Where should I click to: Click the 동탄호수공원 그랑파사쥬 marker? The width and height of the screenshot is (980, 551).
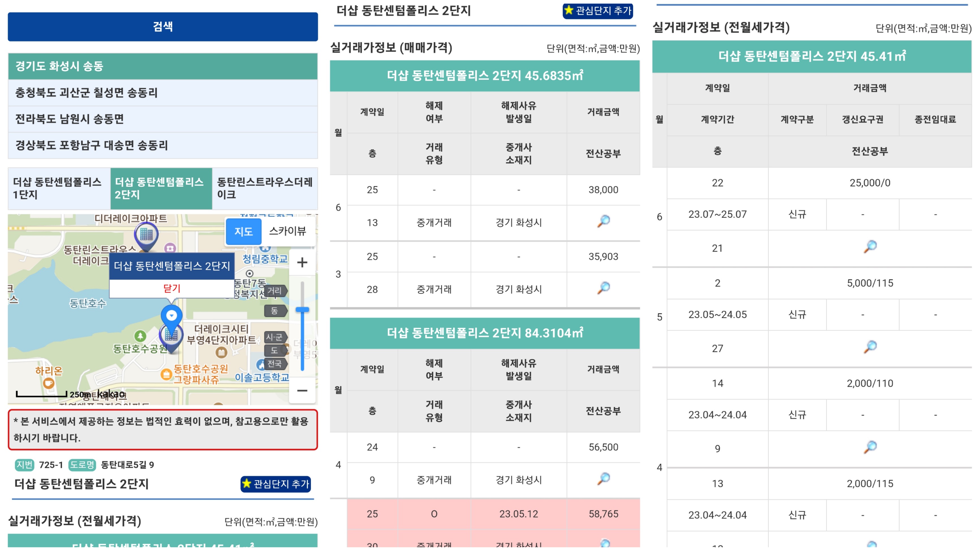[166, 375]
